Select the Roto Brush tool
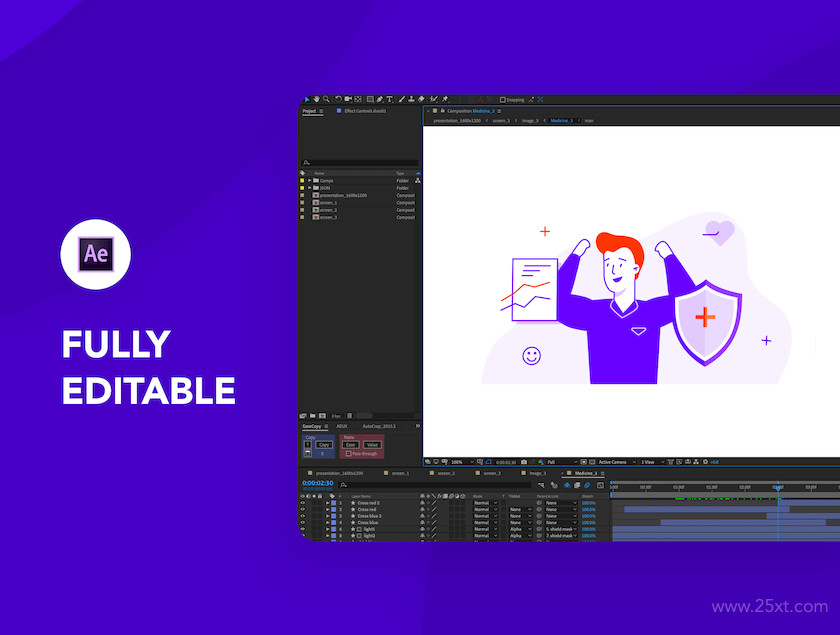This screenshot has width=840, height=635. [x=433, y=99]
